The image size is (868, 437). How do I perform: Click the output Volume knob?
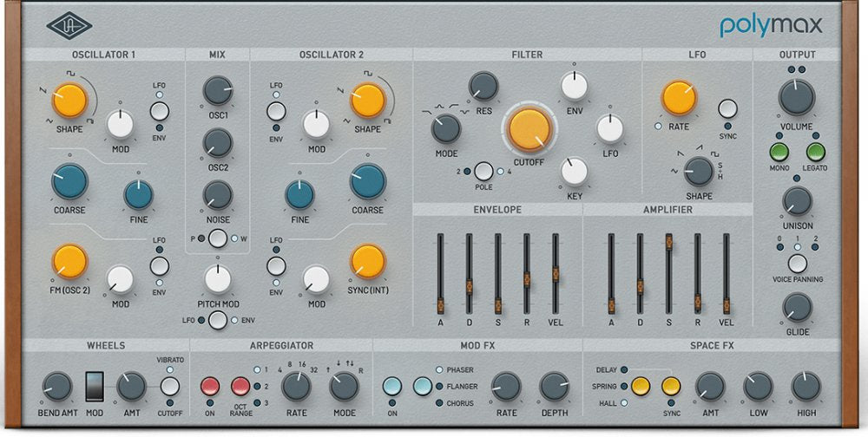(x=797, y=97)
